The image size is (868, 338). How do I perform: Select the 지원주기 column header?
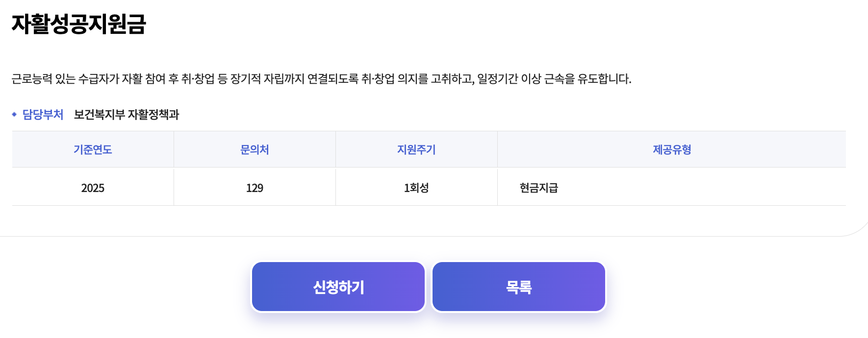416,149
